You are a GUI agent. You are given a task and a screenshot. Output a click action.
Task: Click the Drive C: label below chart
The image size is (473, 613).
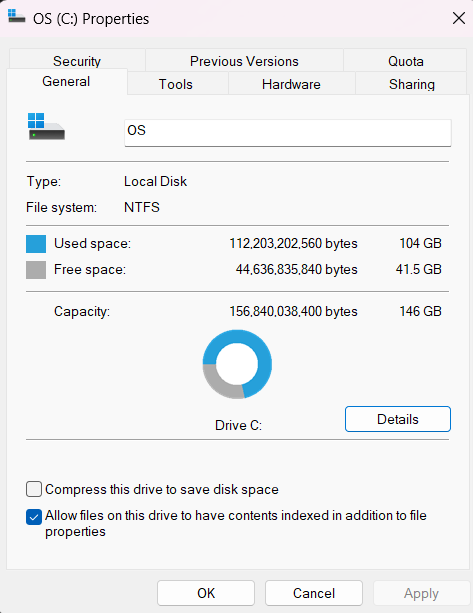click(238, 425)
